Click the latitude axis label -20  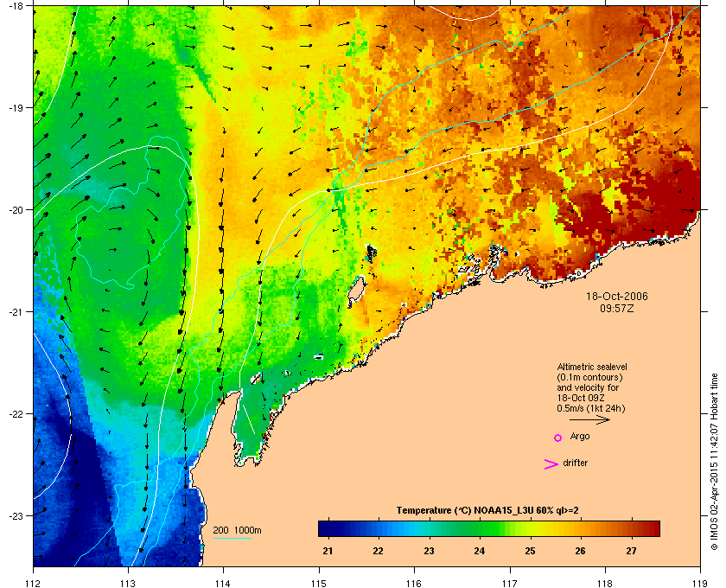click(x=16, y=210)
